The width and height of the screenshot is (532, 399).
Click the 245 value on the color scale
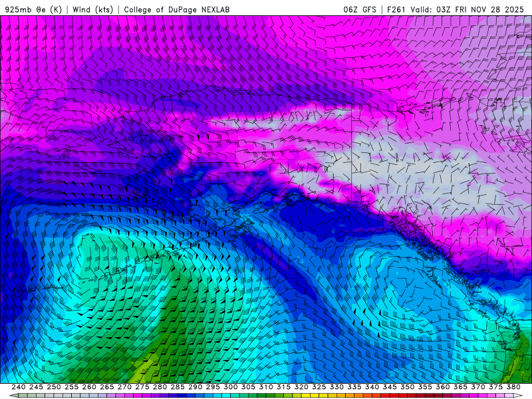click(37, 387)
